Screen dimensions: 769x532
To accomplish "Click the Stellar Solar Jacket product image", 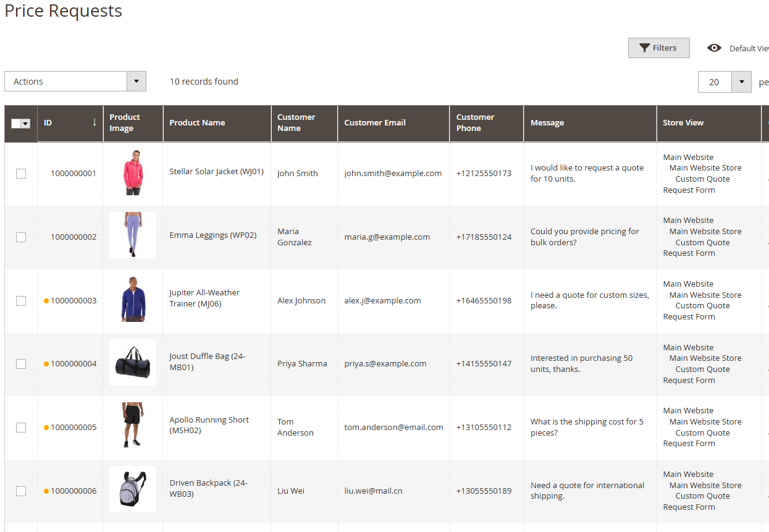I will coord(132,173).
